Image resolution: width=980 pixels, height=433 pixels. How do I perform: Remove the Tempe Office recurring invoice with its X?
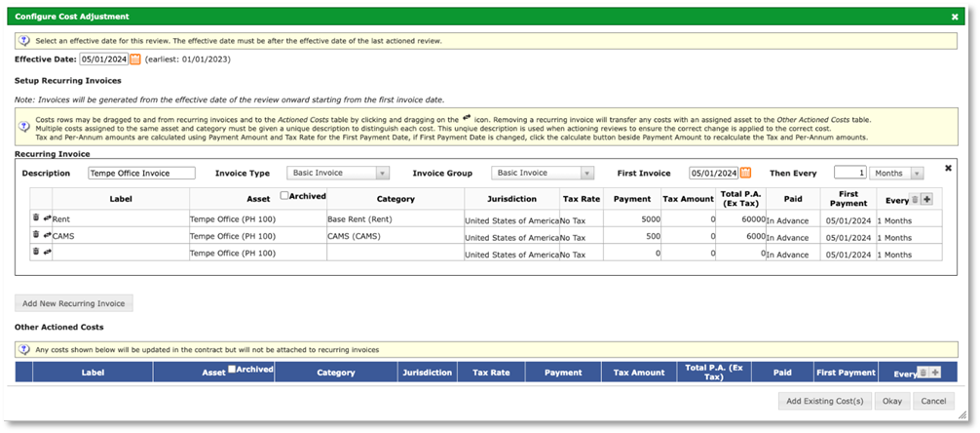(x=948, y=168)
